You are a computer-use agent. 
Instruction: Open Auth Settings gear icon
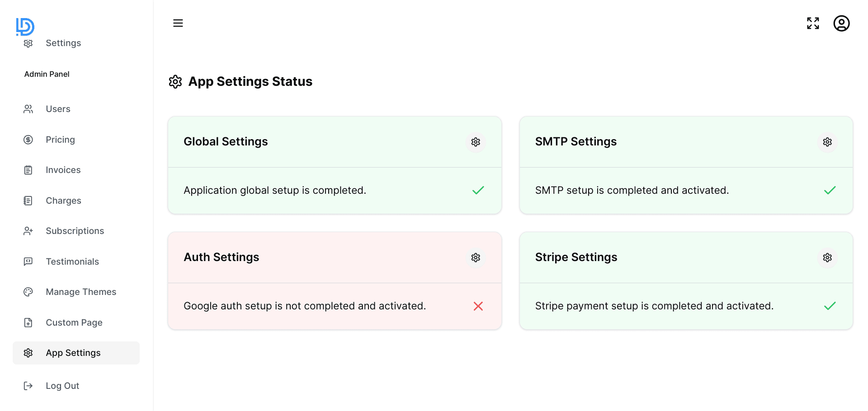pyautogui.click(x=476, y=257)
